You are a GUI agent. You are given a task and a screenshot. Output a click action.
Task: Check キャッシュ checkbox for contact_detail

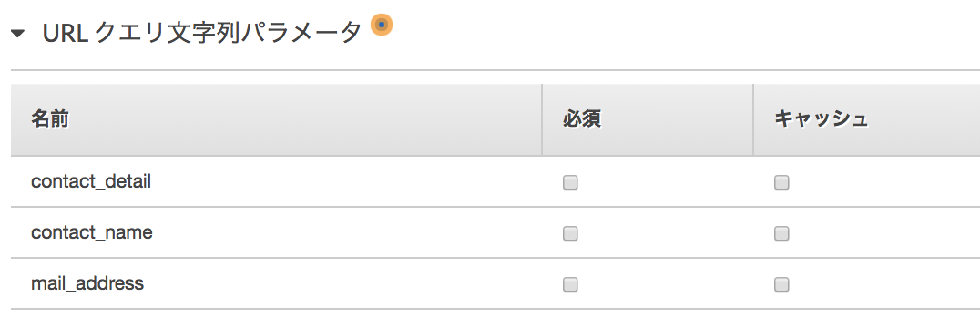click(x=781, y=182)
